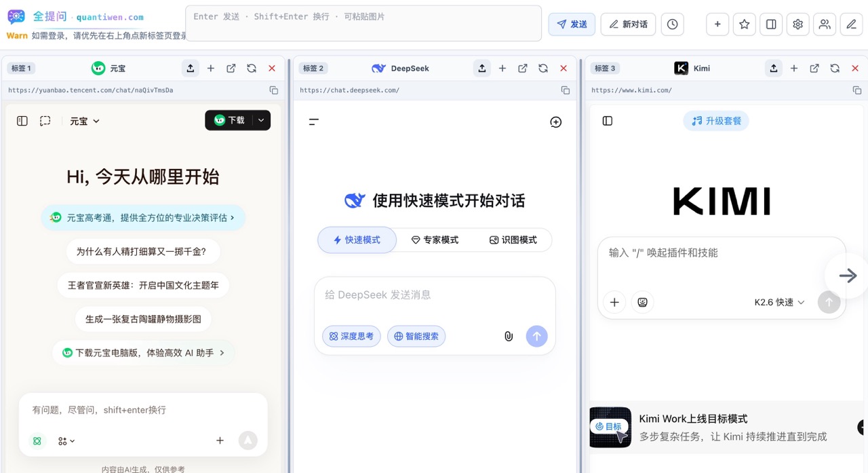This screenshot has height=473, width=868.
Task: Copy the www.kimi.com URL
Action: pos(857,90)
